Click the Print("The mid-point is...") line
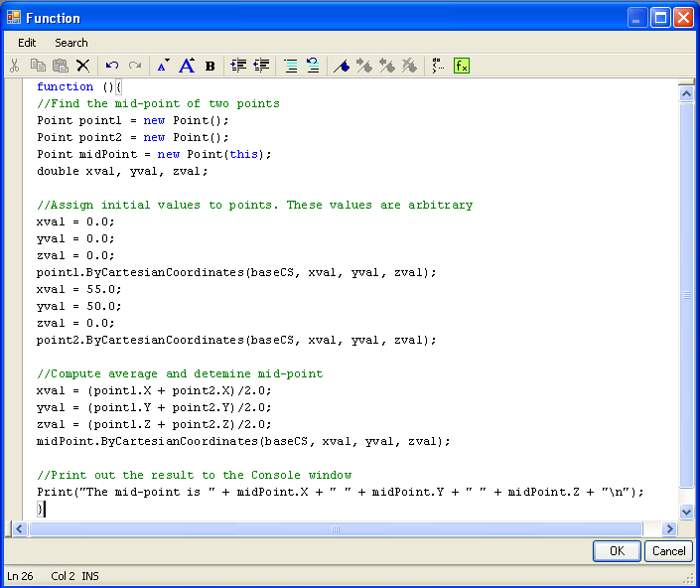 coord(341,492)
